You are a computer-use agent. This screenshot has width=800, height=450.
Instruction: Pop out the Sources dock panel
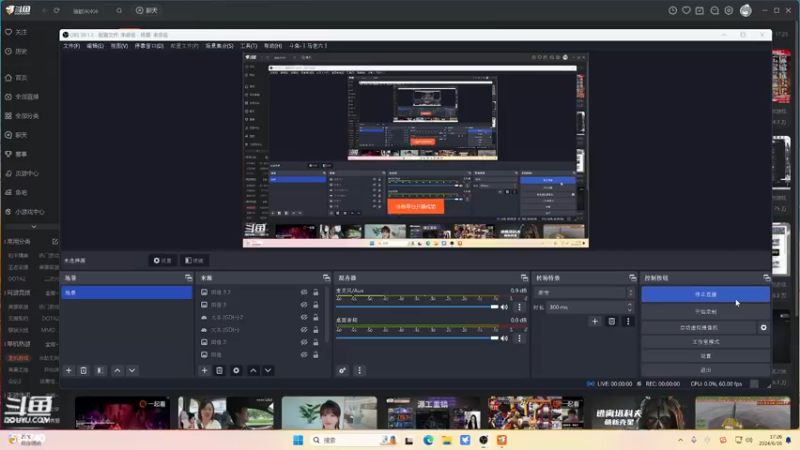(327, 278)
